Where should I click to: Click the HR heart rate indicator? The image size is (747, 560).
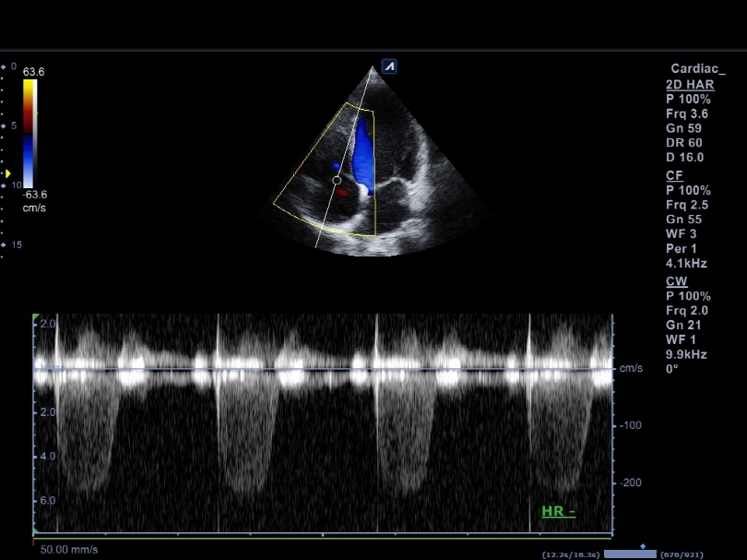click(557, 510)
